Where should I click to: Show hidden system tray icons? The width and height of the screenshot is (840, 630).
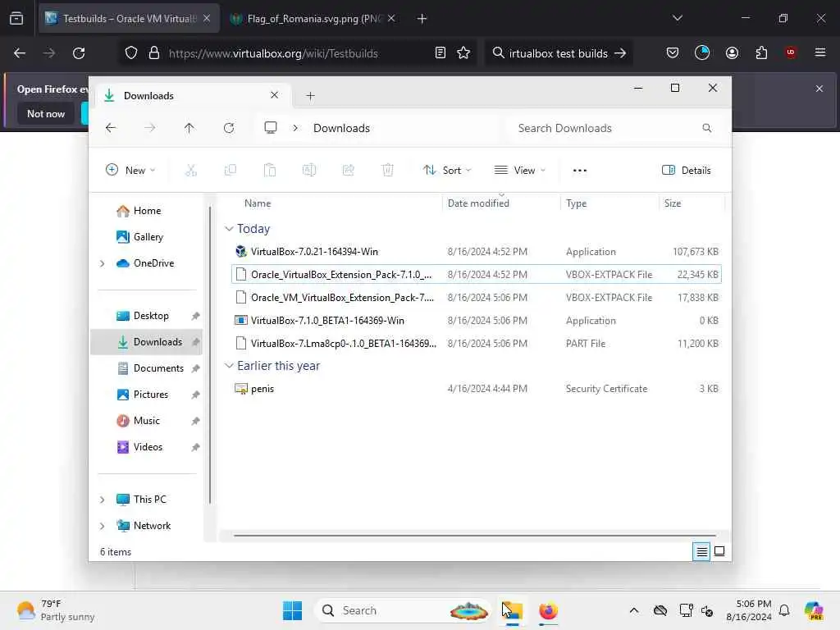(x=634, y=610)
